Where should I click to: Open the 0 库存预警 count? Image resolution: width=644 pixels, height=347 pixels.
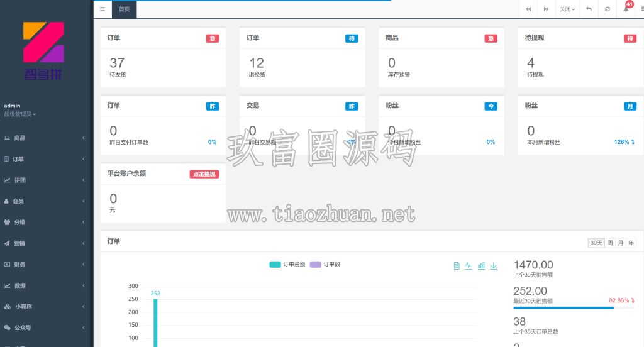point(392,63)
